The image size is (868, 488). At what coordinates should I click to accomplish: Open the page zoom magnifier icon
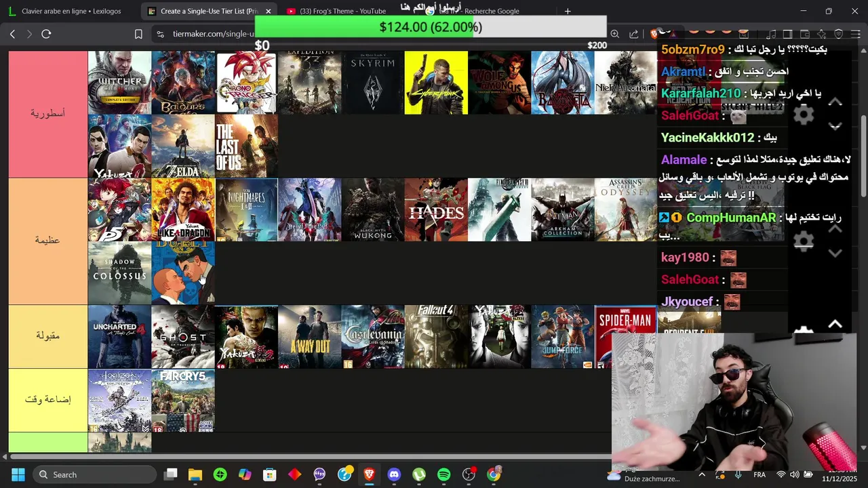point(614,34)
